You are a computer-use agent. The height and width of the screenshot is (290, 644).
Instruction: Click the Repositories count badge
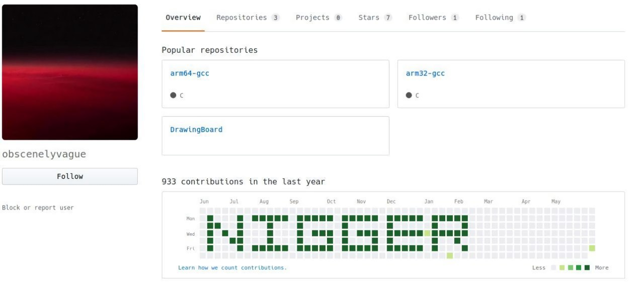click(275, 18)
